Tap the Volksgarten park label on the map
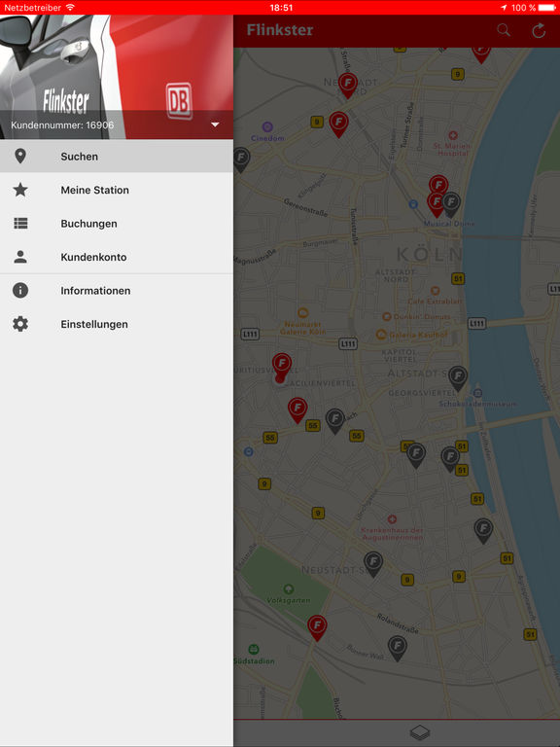This screenshot has width=560, height=747. coord(288,600)
